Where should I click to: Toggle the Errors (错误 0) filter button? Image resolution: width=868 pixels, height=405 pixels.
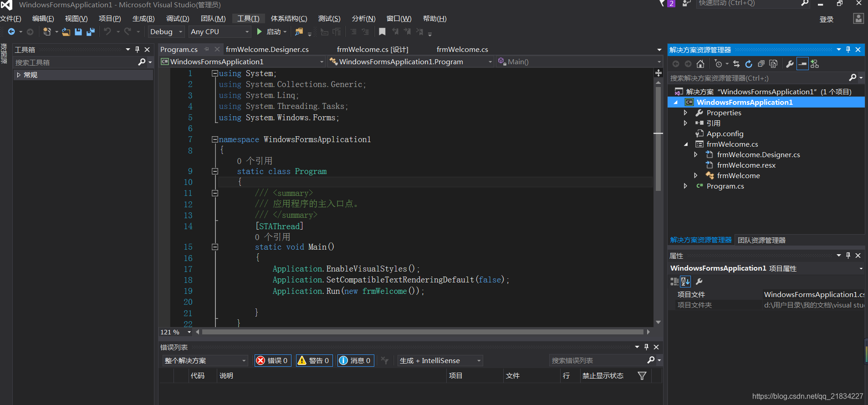273,360
